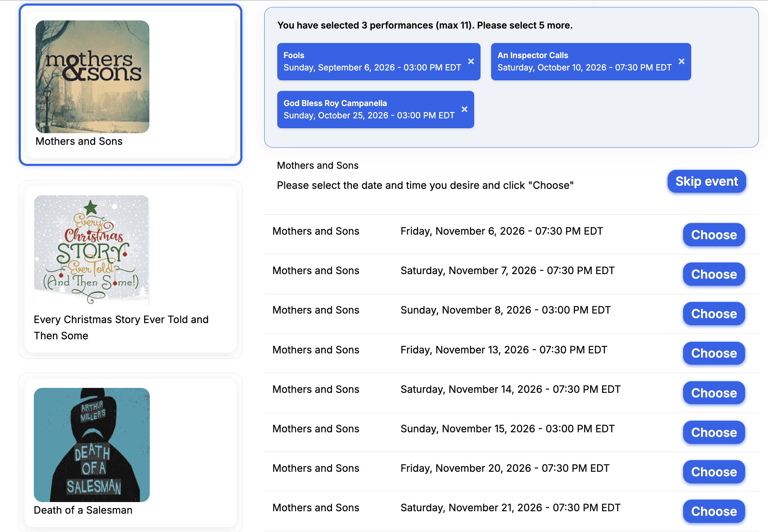Image resolution: width=768 pixels, height=532 pixels.
Task: Click Saturday, November 14, 2026 date text
Action: (x=510, y=389)
